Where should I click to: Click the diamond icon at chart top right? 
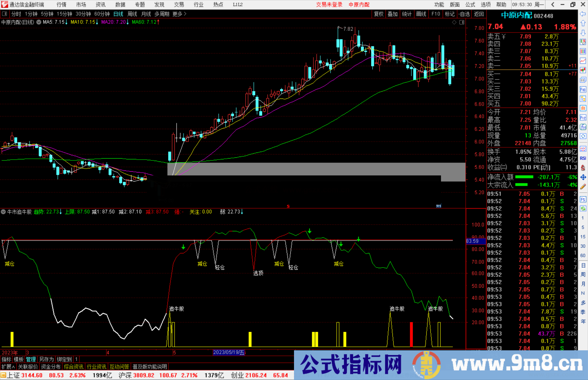tap(454, 22)
